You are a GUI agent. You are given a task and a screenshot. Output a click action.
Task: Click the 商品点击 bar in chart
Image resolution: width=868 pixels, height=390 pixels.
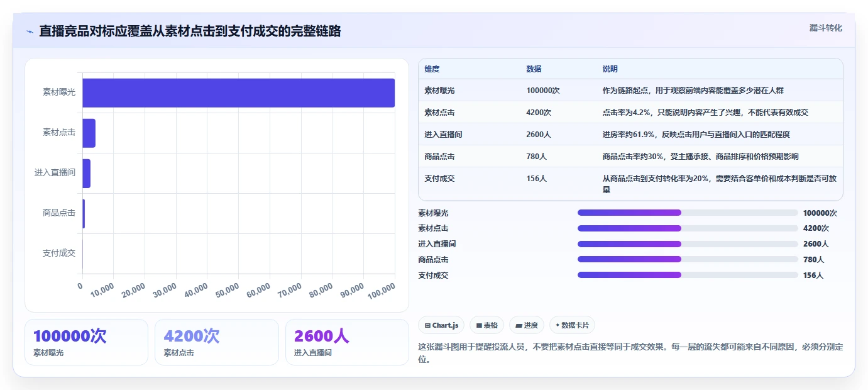(x=84, y=213)
